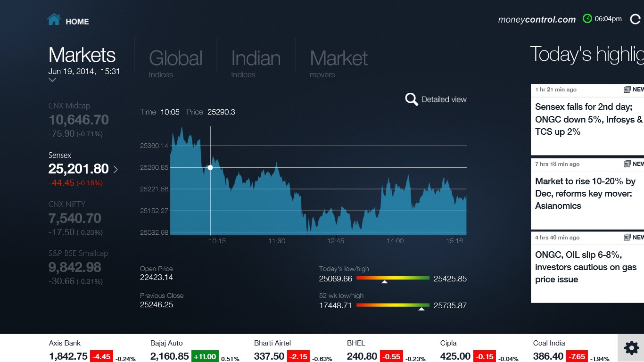
Task: Select S&P BSE Smallcap index
Action: tap(78, 267)
